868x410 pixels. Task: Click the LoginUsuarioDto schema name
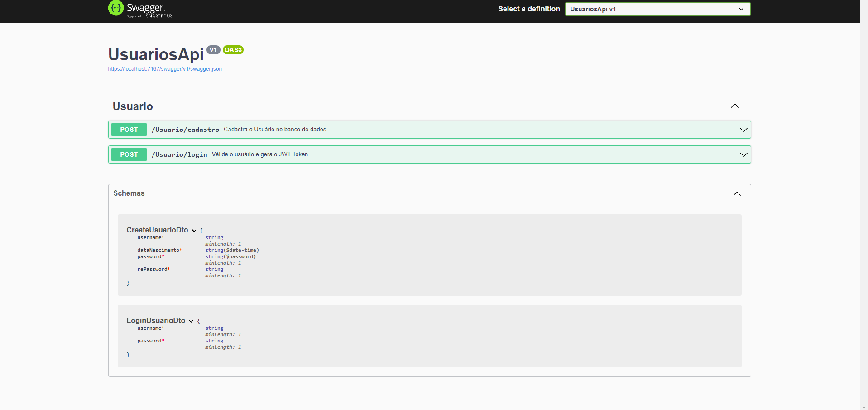coord(156,321)
